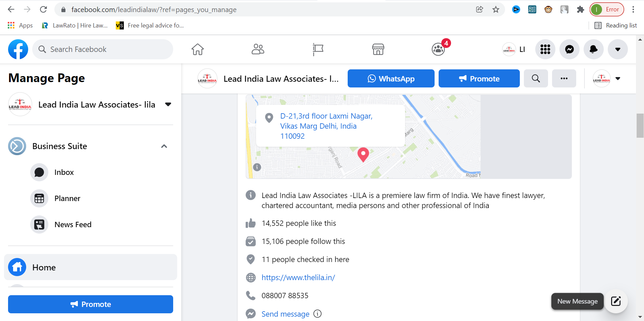Open Pages flag icon in top navigation
The image size is (644, 321).
[318, 49]
